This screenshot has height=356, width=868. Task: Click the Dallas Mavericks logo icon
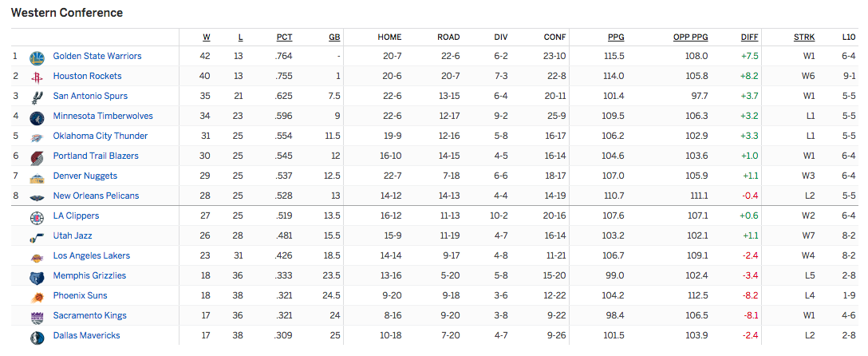tap(37, 335)
